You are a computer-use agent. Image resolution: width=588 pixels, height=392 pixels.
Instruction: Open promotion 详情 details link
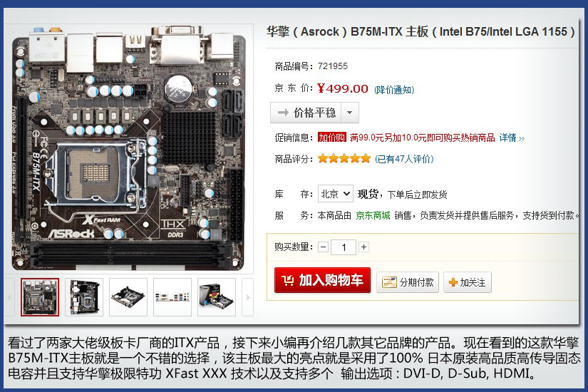512,138
